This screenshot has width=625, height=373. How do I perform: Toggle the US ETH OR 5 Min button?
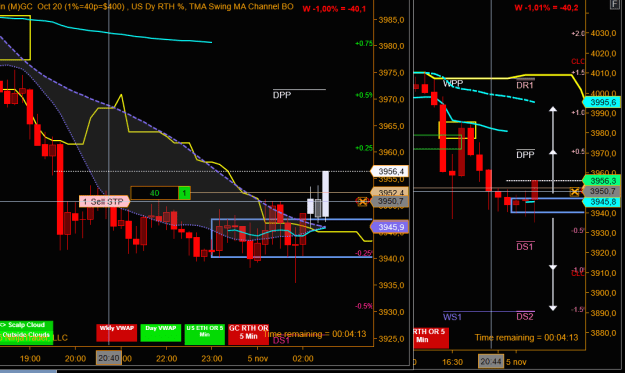click(x=204, y=334)
